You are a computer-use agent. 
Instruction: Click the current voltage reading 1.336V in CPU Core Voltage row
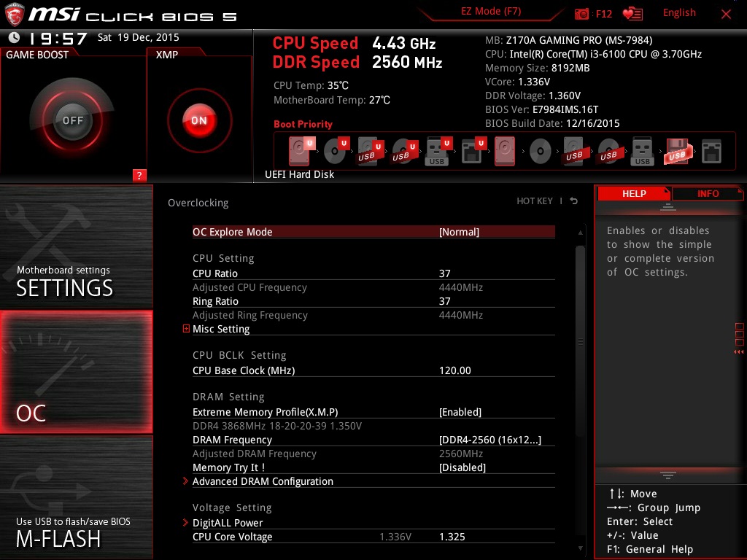click(x=395, y=537)
